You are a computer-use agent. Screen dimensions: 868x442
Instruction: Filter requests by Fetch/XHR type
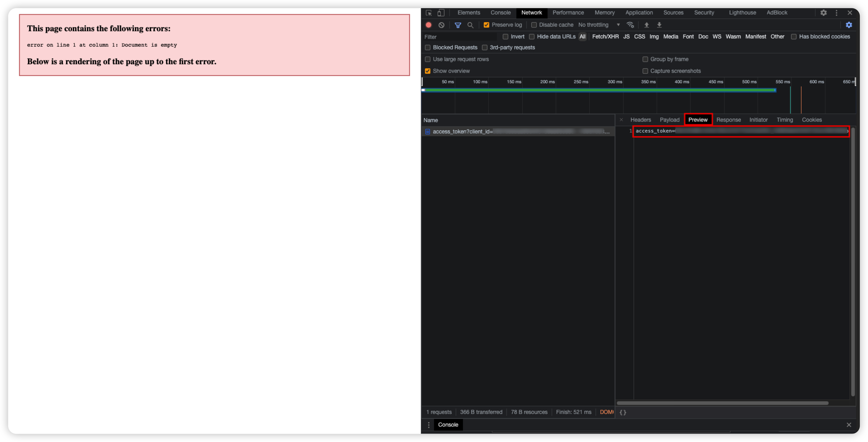605,37
